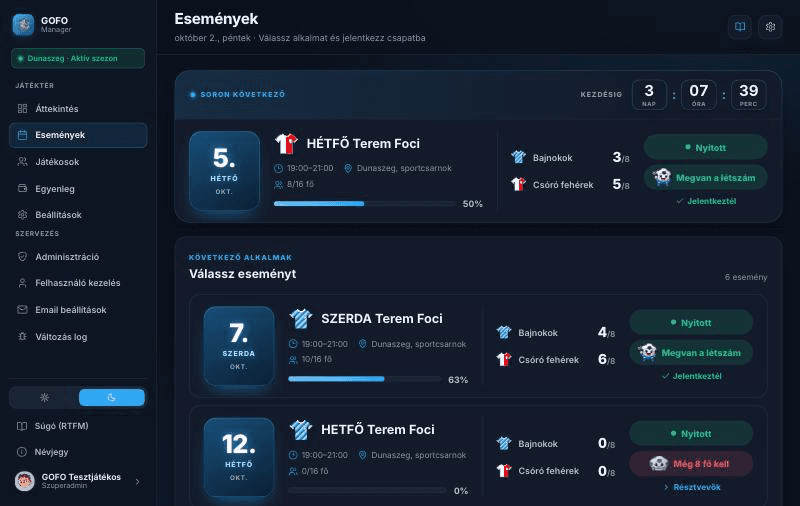This screenshot has height=506, width=800.
Task: Click the clock icon in SZERDA event
Action: point(293,344)
